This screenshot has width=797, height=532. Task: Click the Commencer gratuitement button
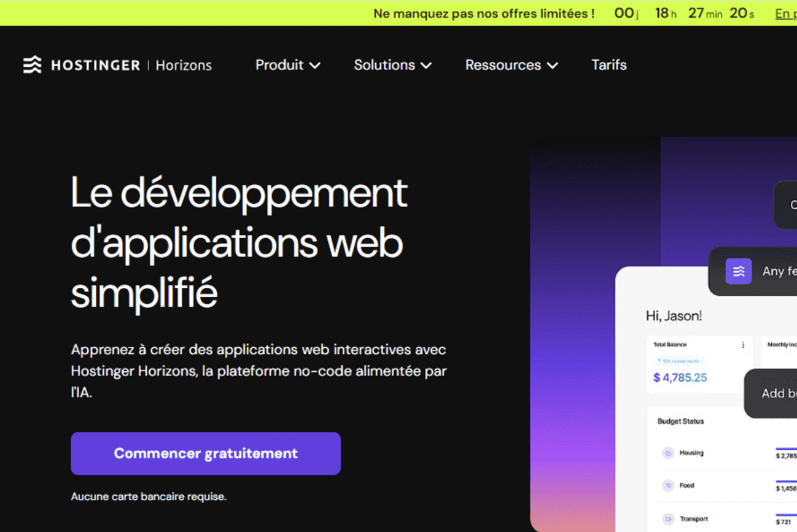pyautogui.click(x=206, y=453)
